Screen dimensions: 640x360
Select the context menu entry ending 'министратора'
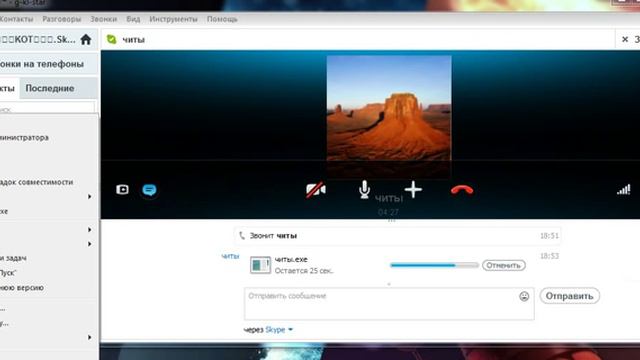[x=24, y=138]
